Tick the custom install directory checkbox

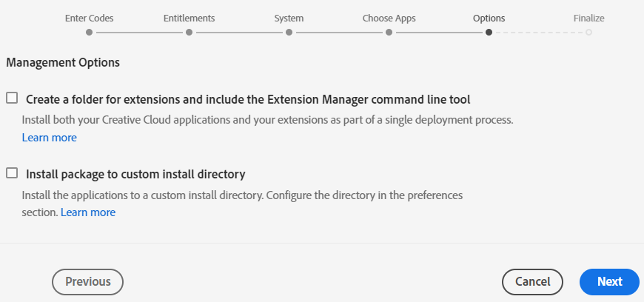12,173
